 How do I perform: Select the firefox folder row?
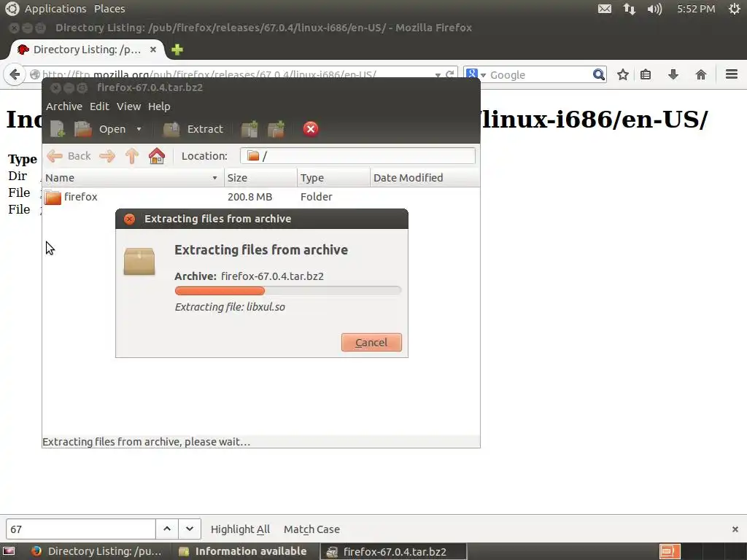(260, 197)
